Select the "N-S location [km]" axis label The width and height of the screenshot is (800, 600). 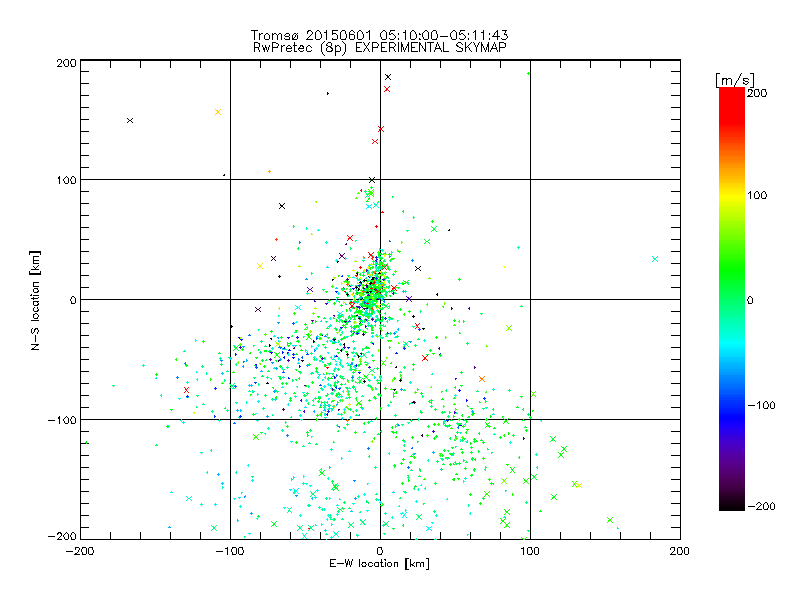(x=35, y=300)
